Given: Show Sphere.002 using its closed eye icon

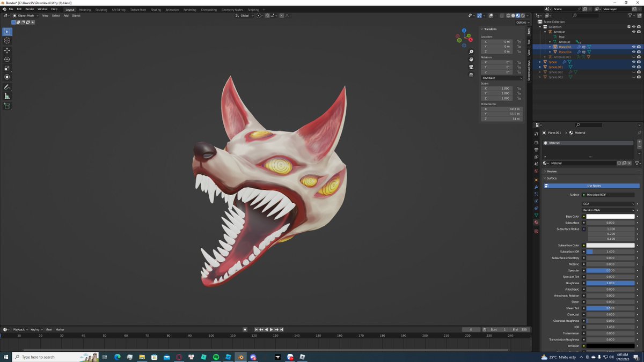Looking at the screenshot, I should 633,72.
